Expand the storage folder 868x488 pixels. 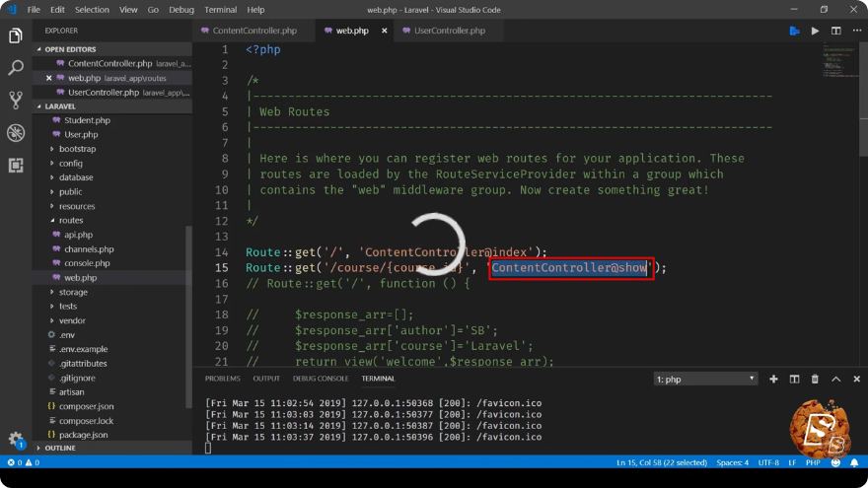(73, 292)
